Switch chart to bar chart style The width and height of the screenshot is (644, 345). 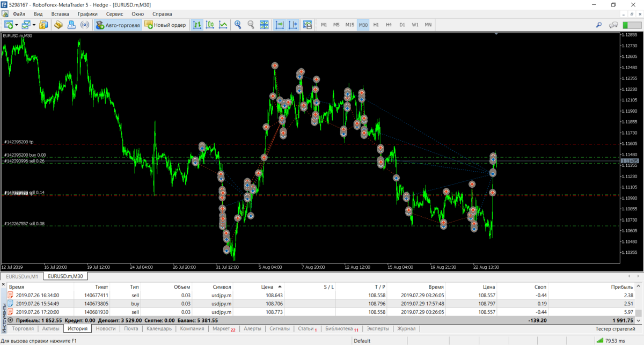point(197,25)
